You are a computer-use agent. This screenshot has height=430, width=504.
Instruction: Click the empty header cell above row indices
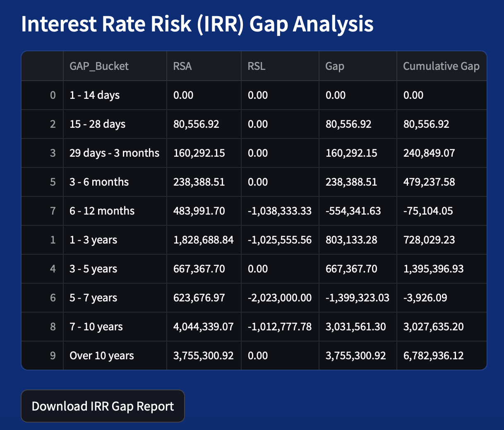(x=42, y=66)
